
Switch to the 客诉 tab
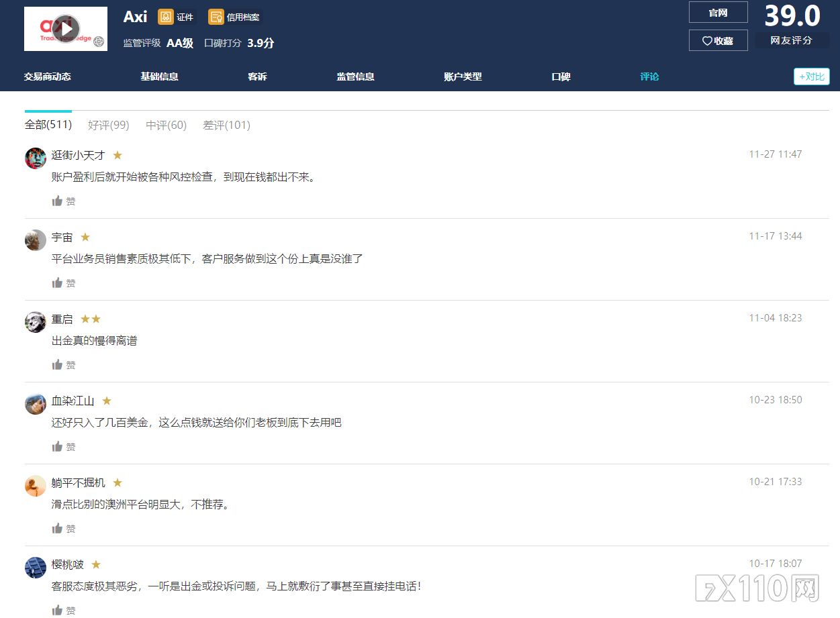(x=257, y=76)
